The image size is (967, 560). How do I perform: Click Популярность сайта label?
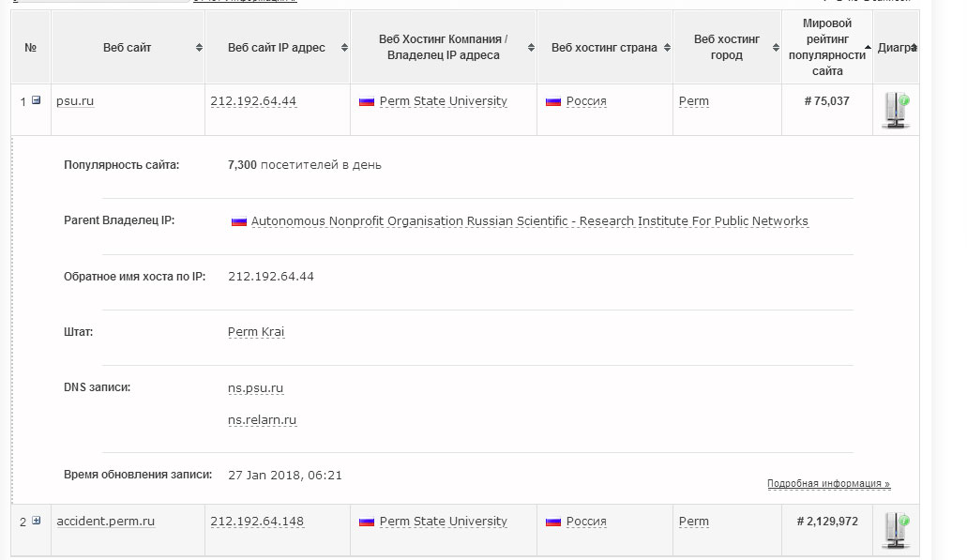pos(122,165)
